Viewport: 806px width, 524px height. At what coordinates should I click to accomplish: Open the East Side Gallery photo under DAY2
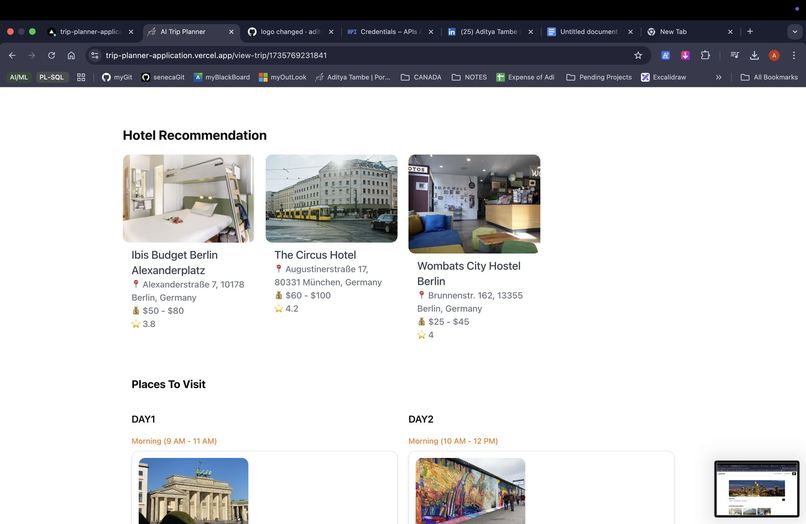pos(470,491)
